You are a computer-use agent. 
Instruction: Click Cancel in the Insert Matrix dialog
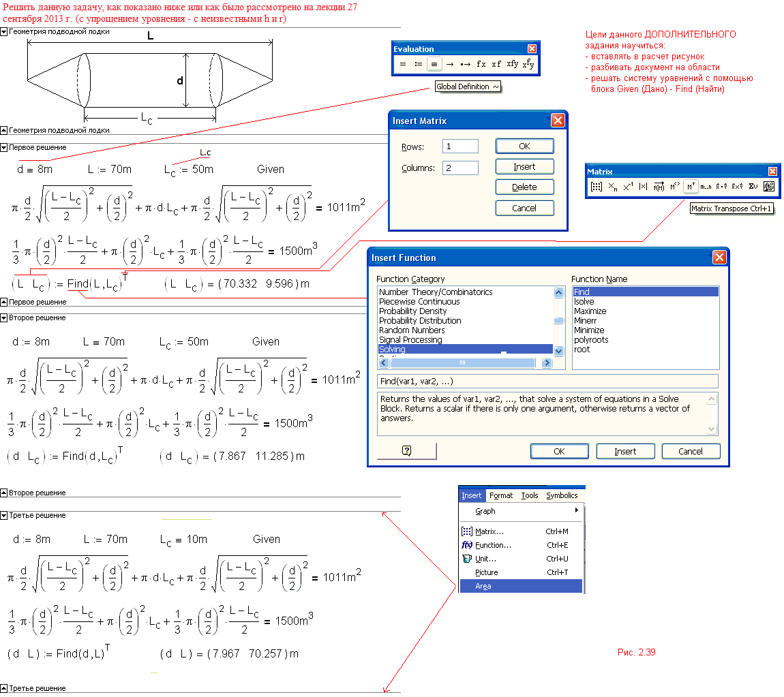point(524,208)
